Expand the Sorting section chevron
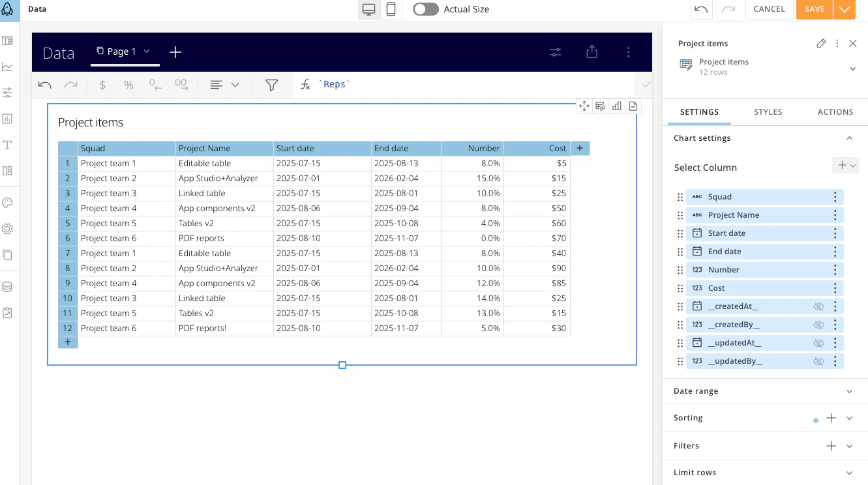Image resolution: width=868 pixels, height=485 pixels. [x=849, y=419]
